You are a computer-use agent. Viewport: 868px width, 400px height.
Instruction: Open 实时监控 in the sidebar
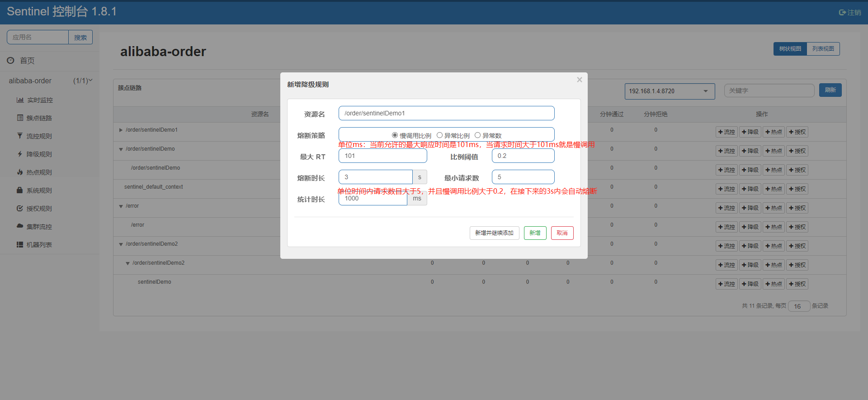point(40,100)
